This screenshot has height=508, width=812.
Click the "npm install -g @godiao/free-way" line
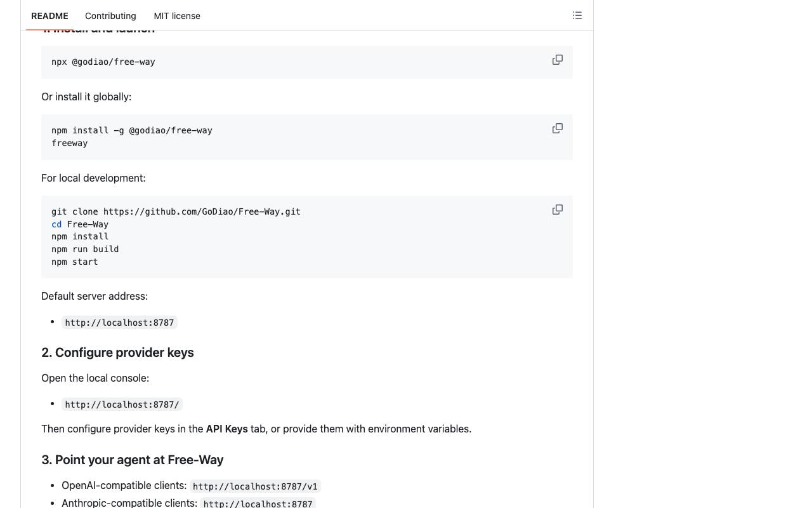pyautogui.click(x=132, y=130)
